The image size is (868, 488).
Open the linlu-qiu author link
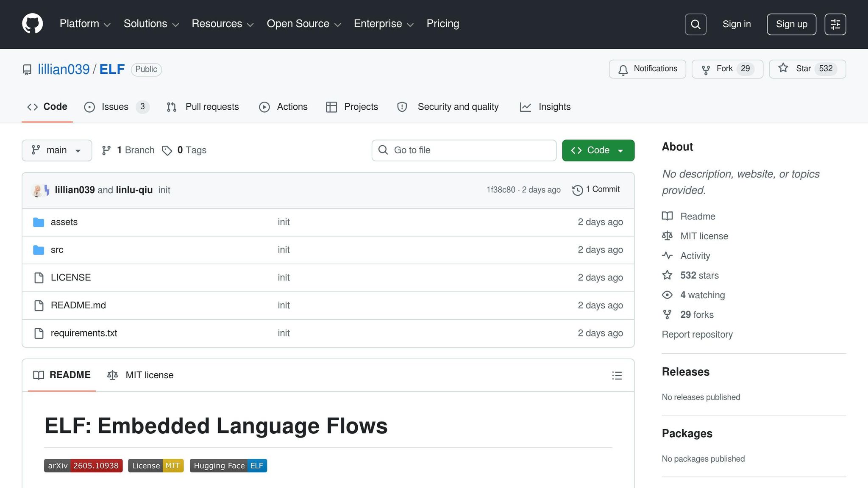click(x=134, y=190)
